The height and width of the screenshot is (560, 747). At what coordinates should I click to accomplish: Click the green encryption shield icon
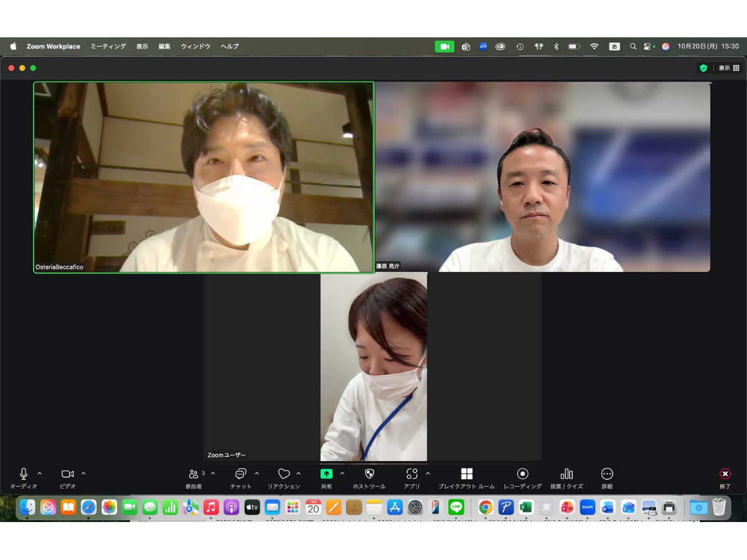pyautogui.click(x=703, y=68)
